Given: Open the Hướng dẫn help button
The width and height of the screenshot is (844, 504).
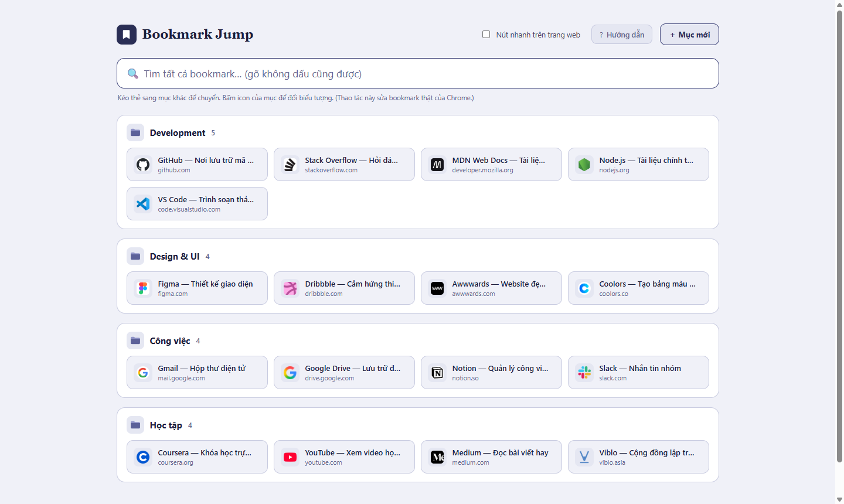Looking at the screenshot, I should tap(621, 35).
